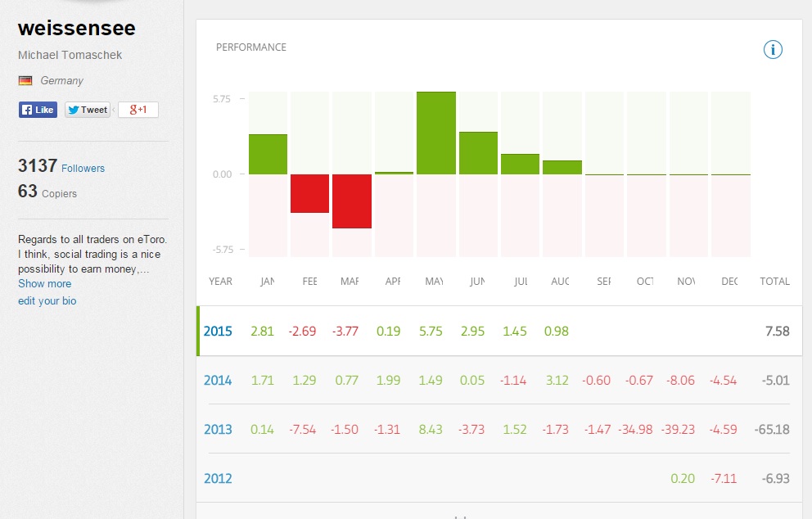Click the weissensee username heading
Image resolution: width=812 pixels, height=519 pixels.
[77, 29]
